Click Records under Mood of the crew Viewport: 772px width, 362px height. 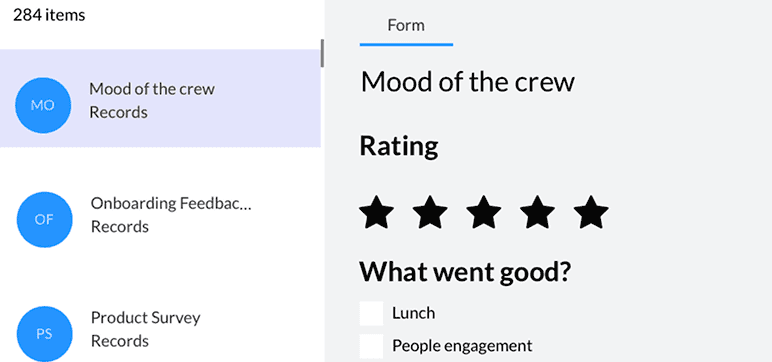[x=118, y=112]
